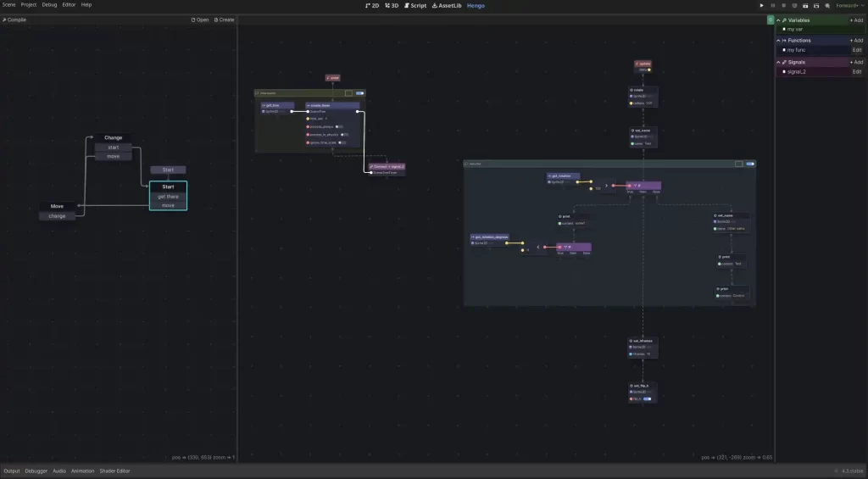868x479 pixels.
Task: Select the Change state node
Action: [113, 137]
